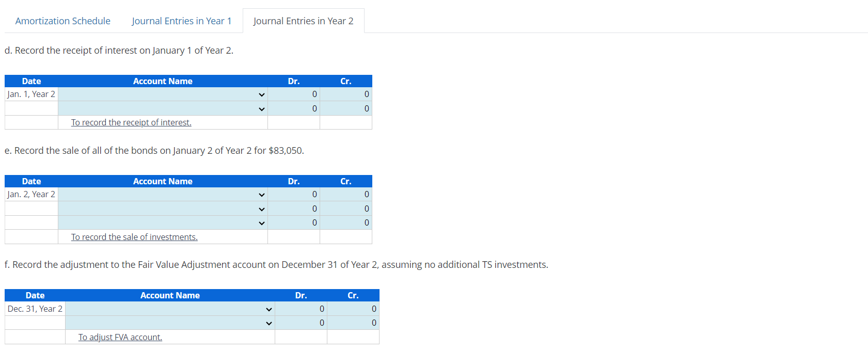The height and width of the screenshot is (351, 868).
Task: Click the 'To adjust FVA account' link
Action: (119, 337)
